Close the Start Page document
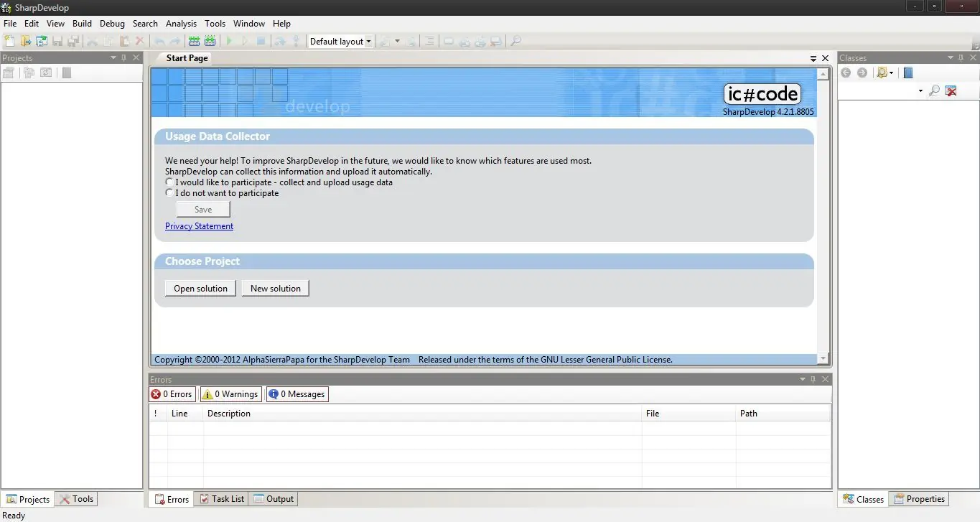 point(825,58)
